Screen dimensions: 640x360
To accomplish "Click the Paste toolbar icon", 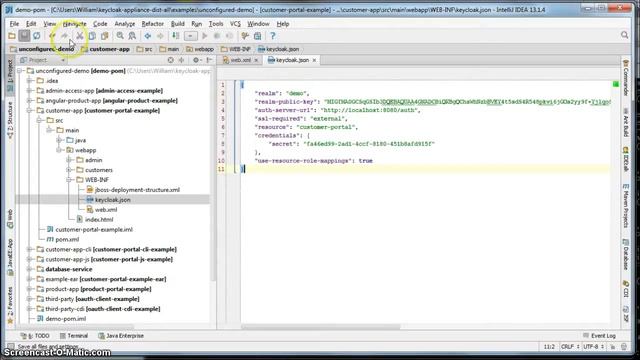I will (105, 36).
